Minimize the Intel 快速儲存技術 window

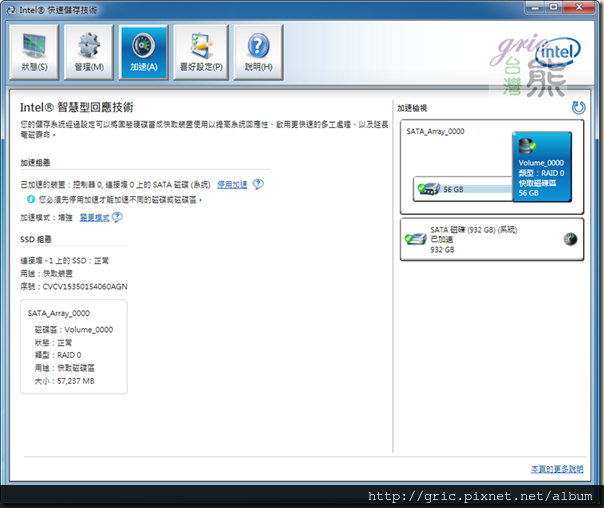point(535,7)
